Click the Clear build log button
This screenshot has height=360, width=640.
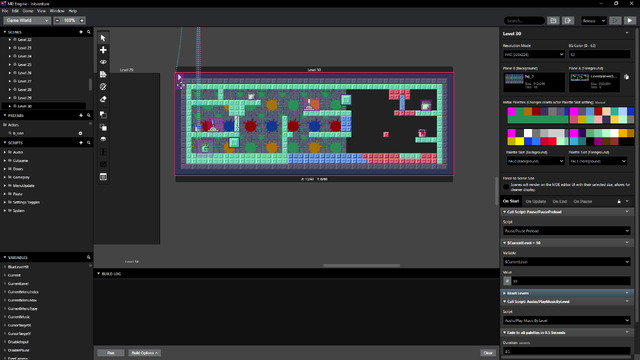coord(488,353)
